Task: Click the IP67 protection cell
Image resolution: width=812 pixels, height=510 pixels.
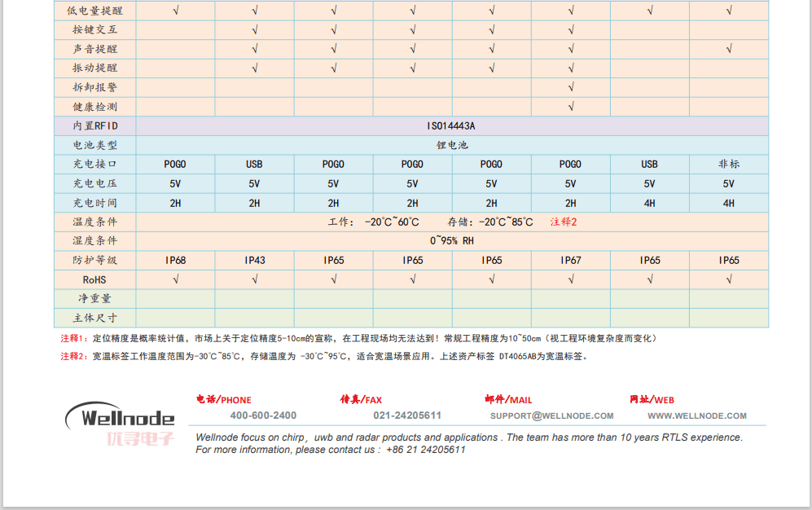Action: point(571,261)
